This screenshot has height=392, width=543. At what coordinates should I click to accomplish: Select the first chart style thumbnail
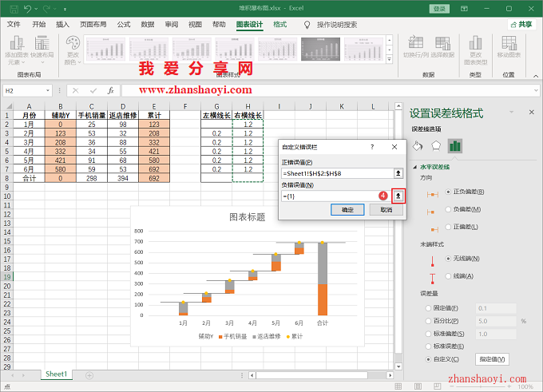105,49
